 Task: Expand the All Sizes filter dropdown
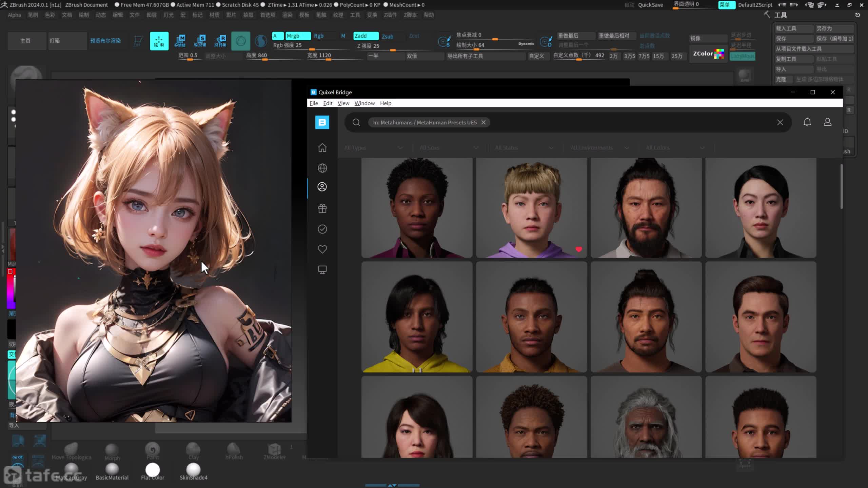tap(449, 148)
